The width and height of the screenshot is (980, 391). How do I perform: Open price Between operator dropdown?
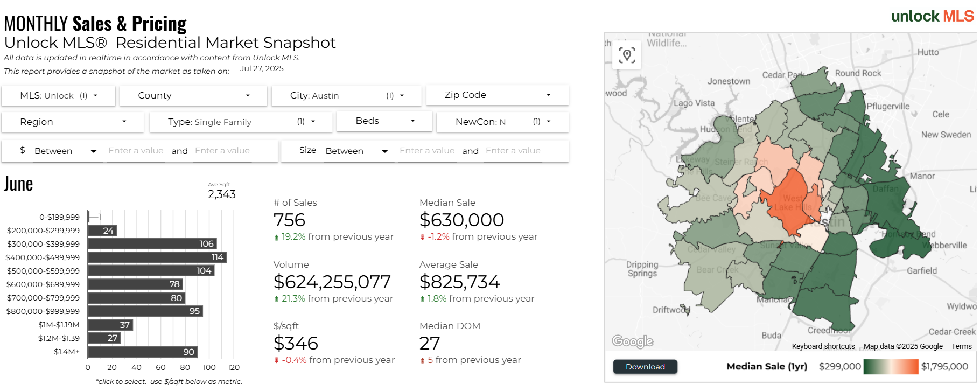65,151
